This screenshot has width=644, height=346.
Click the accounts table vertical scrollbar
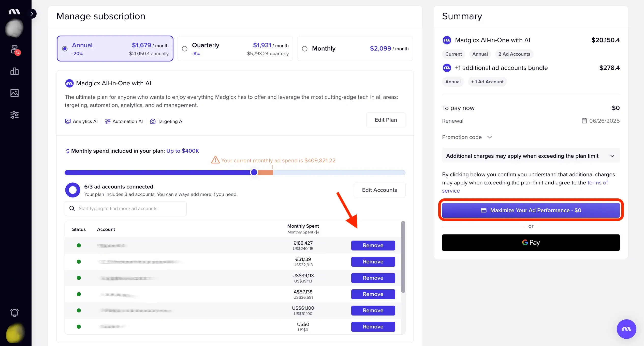tap(403, 257)
